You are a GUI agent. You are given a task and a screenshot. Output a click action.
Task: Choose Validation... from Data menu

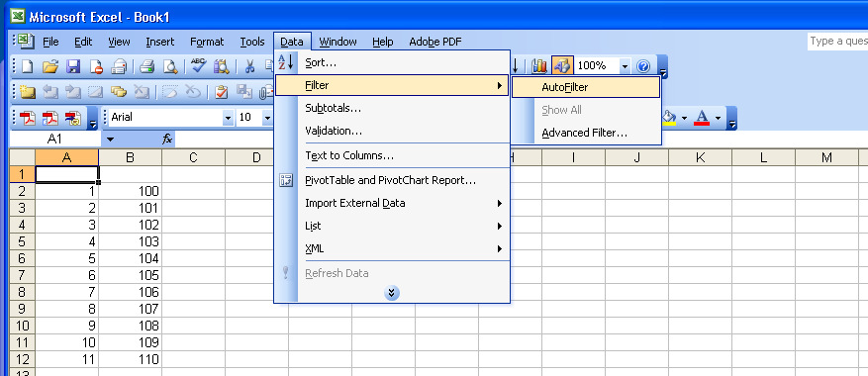point(392,132)
